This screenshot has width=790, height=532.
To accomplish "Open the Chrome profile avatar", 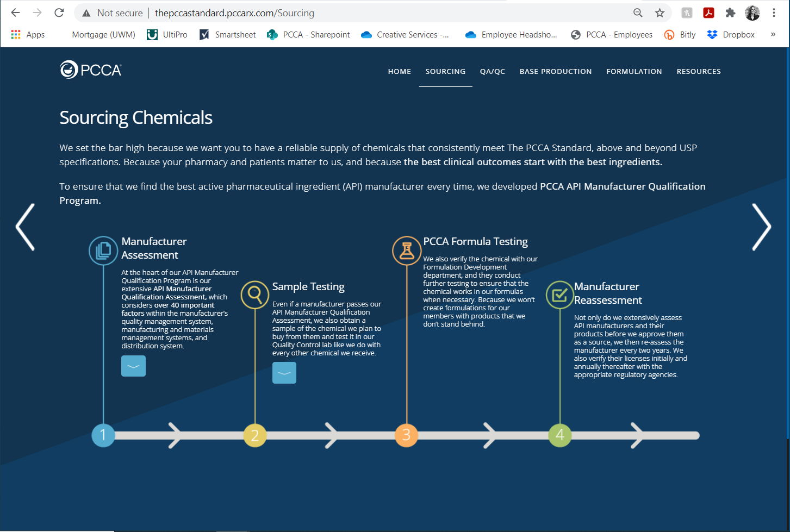I will (x=752, y=12).
